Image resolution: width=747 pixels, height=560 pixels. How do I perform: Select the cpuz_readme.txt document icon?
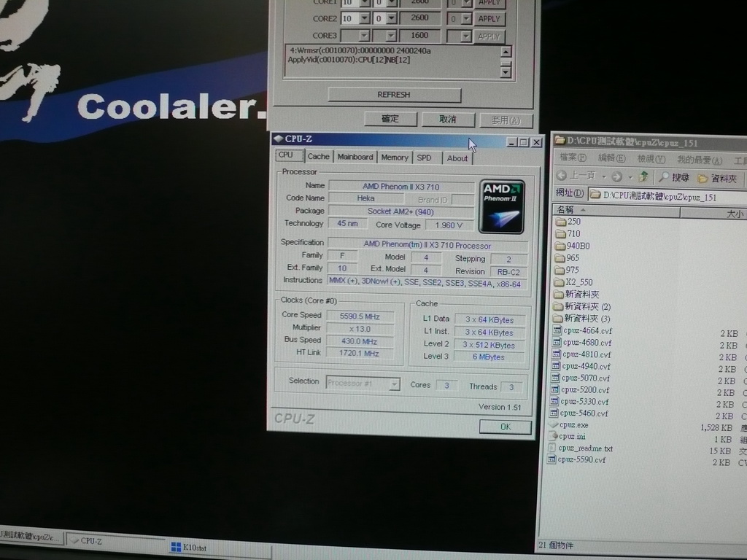[x=553, y=448]
